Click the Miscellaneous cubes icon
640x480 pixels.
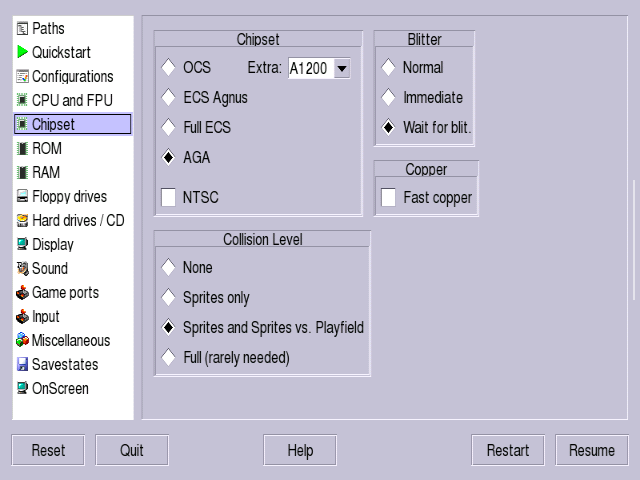click(22, 340)
